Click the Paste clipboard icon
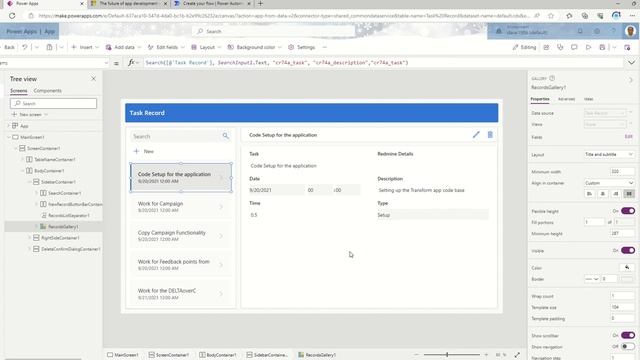 (49, 47)
